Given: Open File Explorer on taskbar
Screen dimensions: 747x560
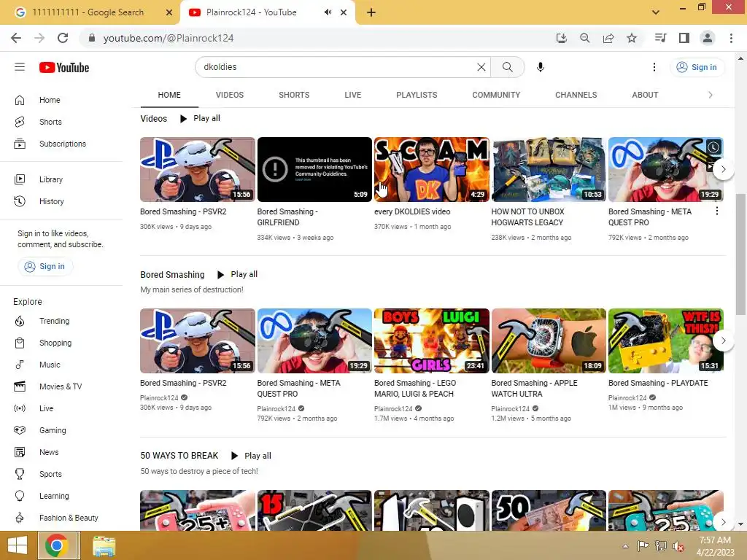Looking at the screenshot, I should pos(104,545).
